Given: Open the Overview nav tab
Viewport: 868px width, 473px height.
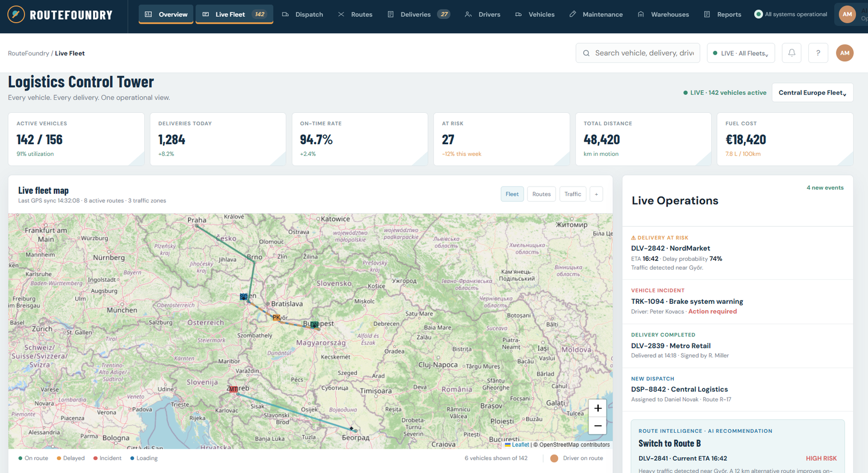Looking at the screenshot, I should [x=166, y=14].
